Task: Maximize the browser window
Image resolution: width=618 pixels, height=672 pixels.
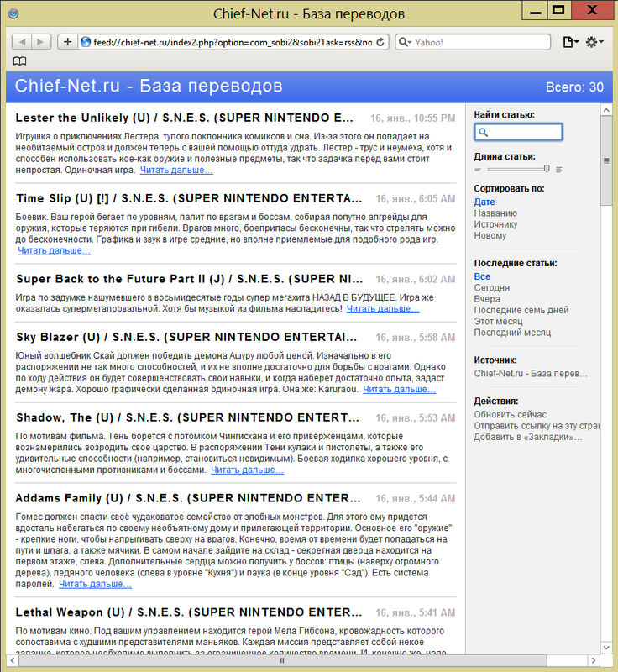Action: click(x=558, y=10)
